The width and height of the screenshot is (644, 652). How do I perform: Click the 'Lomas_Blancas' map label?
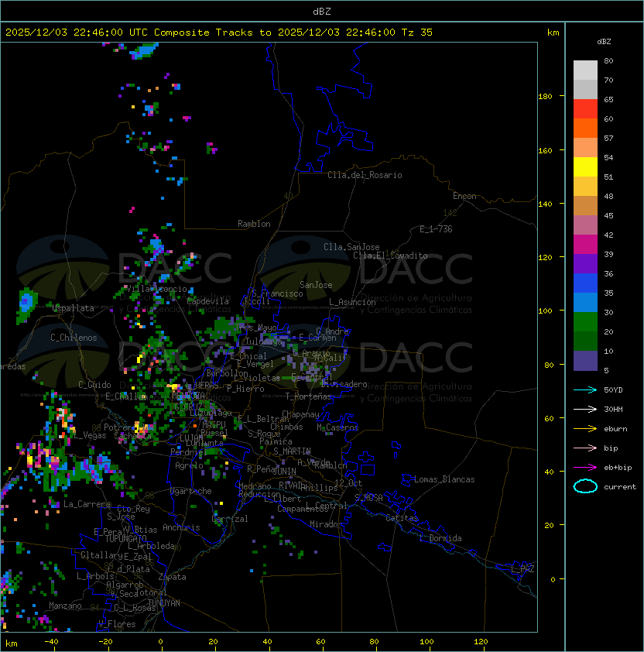pos(444,479)
